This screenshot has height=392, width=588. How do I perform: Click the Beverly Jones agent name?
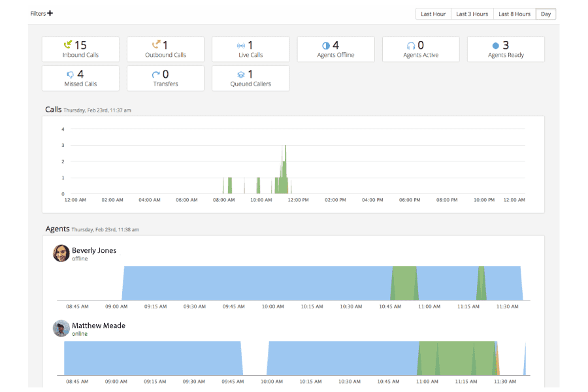pos(94,250)
